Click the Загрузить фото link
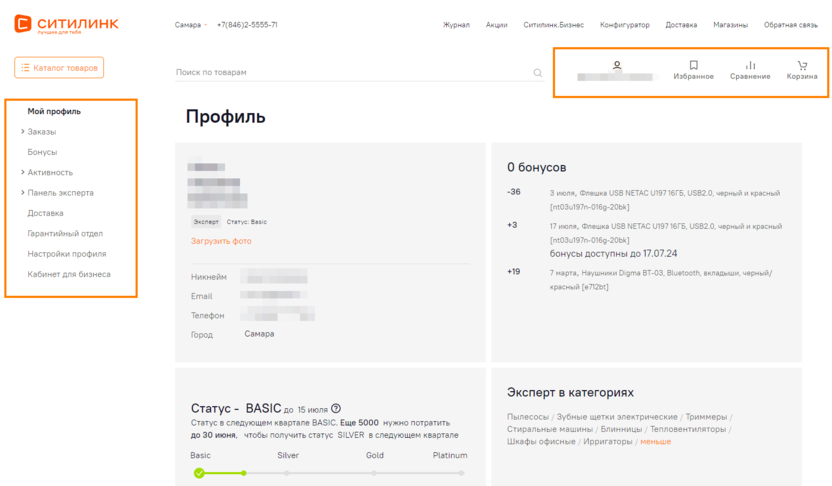 [x=221, y=241]
